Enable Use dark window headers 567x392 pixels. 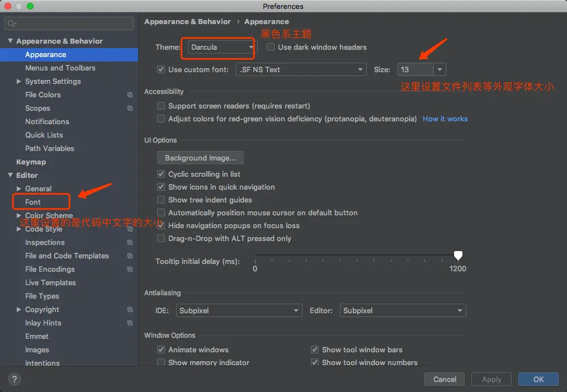click(x=271, y=47)
